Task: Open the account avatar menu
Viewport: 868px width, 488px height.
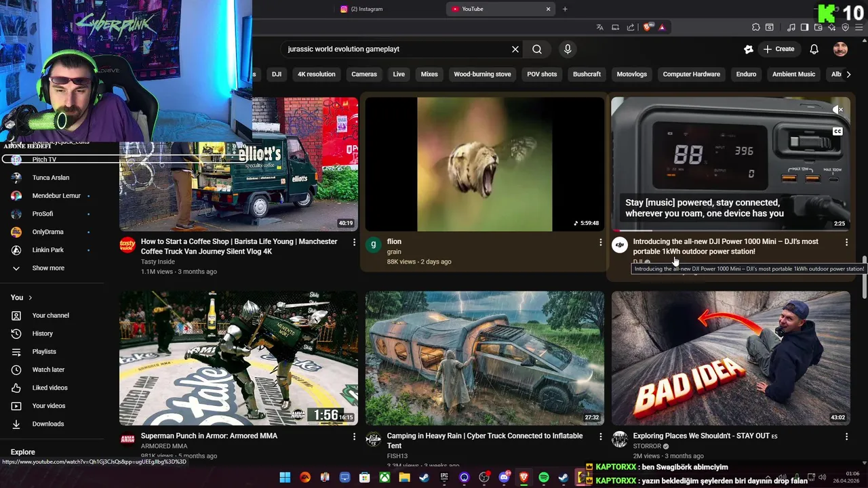Action: click(840, 49)
